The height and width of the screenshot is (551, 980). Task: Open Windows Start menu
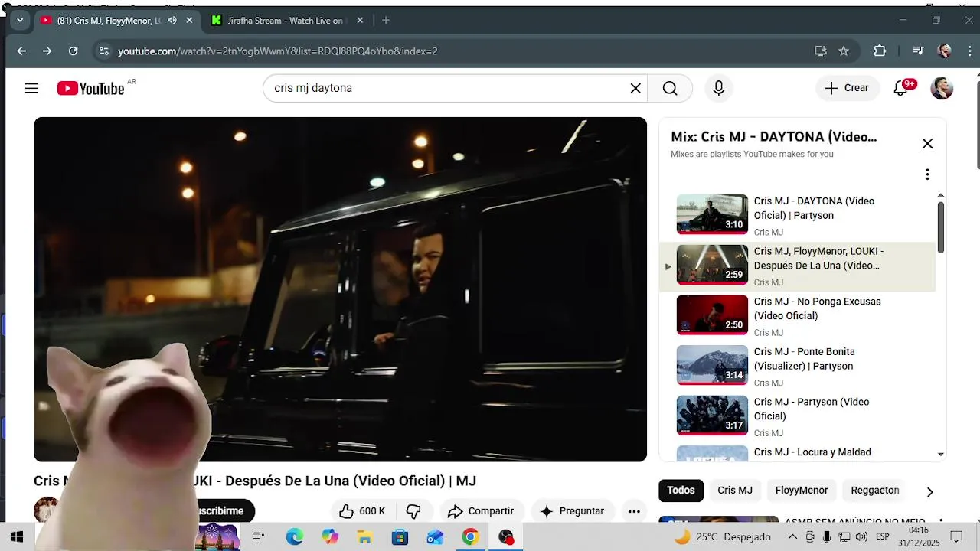point(17,537)
